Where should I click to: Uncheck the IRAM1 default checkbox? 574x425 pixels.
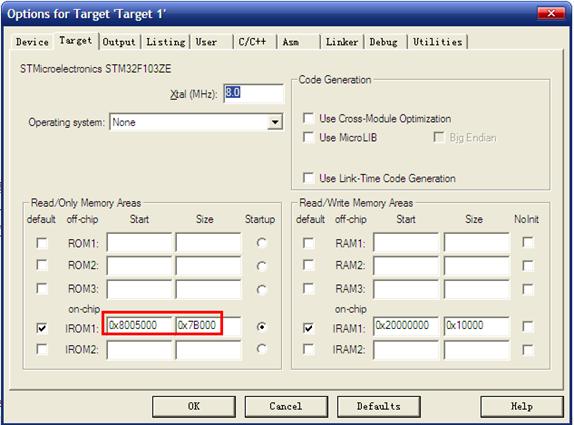[x=308, y=328]
